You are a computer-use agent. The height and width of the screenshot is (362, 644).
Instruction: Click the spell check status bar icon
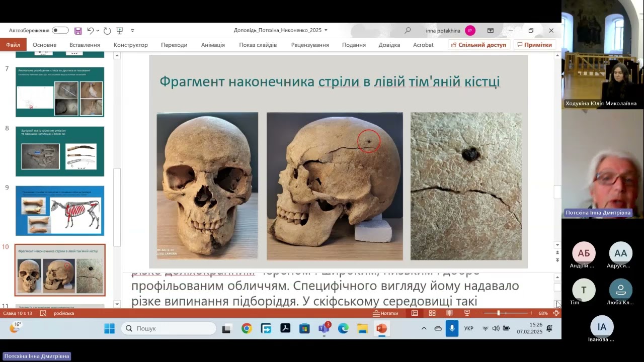[x=43, y=313]
